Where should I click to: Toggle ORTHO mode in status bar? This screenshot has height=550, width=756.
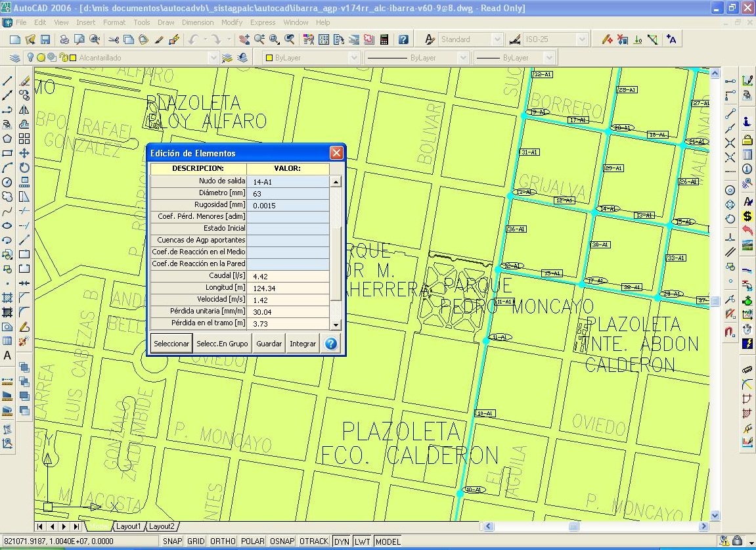tap(223, 541)
